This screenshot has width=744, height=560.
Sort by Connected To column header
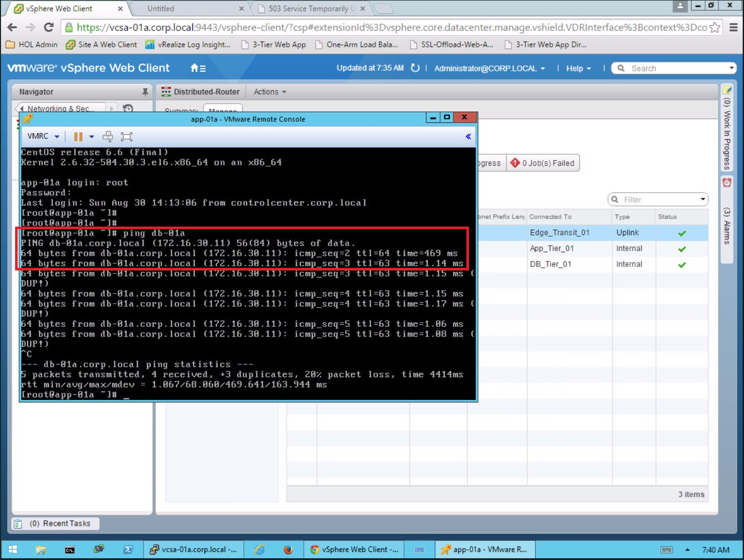570,217
